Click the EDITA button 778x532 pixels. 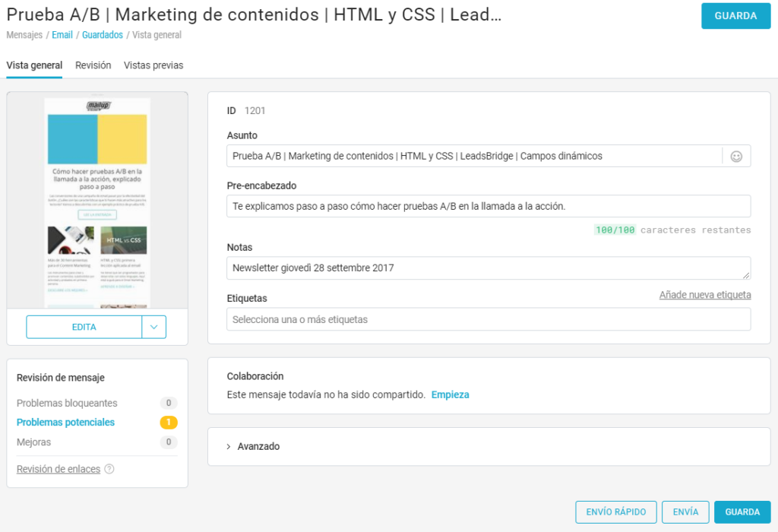[x=84, y=327]
